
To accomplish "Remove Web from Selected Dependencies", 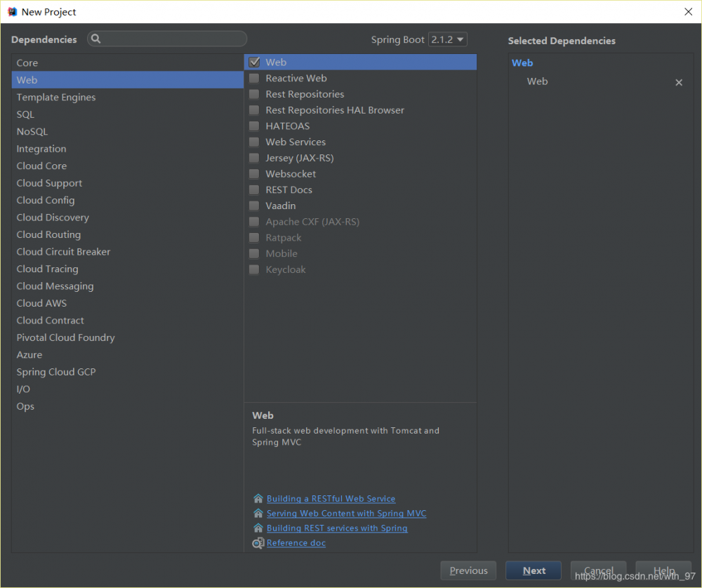I will pyautogui.click(x=679, y=82).
